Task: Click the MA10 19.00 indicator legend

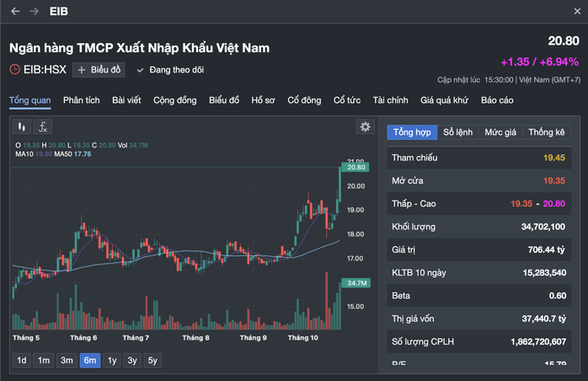Action: click(34, 154)
